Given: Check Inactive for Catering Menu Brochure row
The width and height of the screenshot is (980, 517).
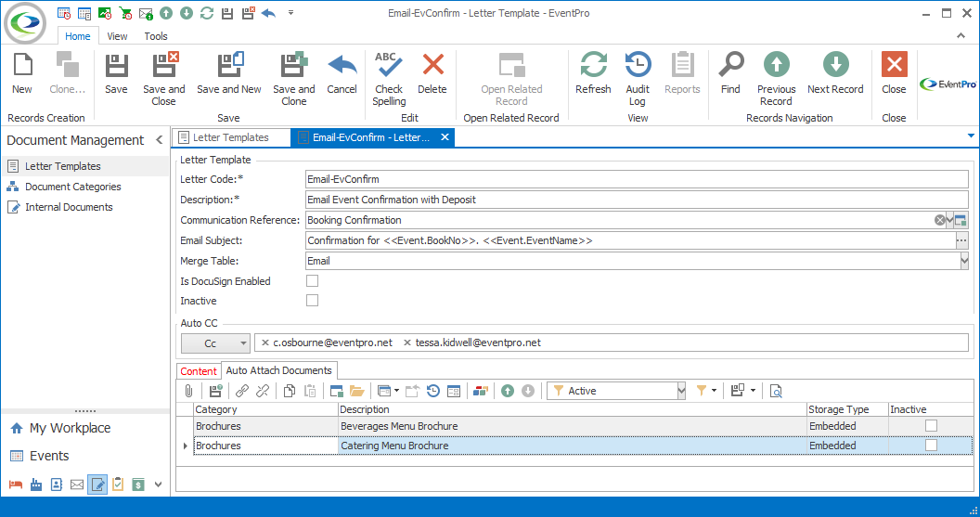Looking at the screenshot, I should pos(931,446).
